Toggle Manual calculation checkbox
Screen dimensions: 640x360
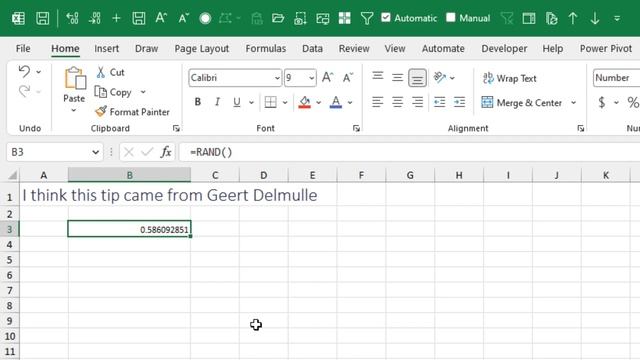451,18
